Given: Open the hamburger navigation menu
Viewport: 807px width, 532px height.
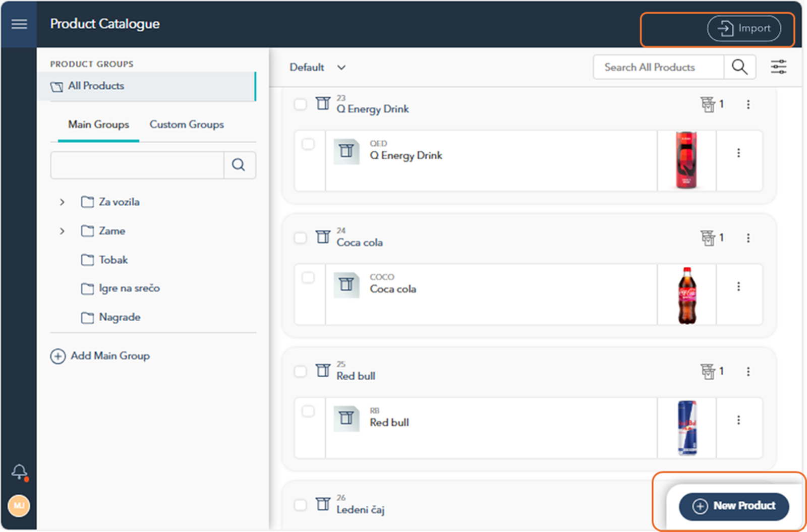Looking at the screenshot, I should point(19,24).
